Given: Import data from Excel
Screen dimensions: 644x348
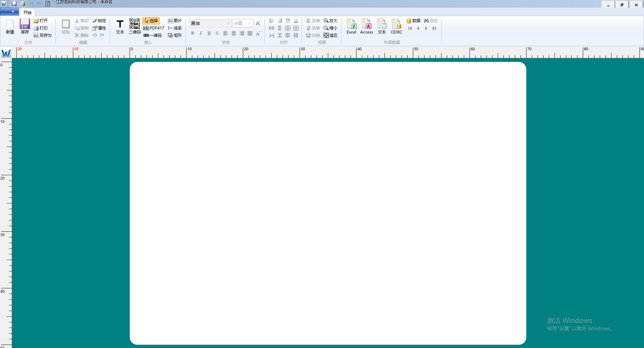Looking at the screenshot, I should (351, 26).
